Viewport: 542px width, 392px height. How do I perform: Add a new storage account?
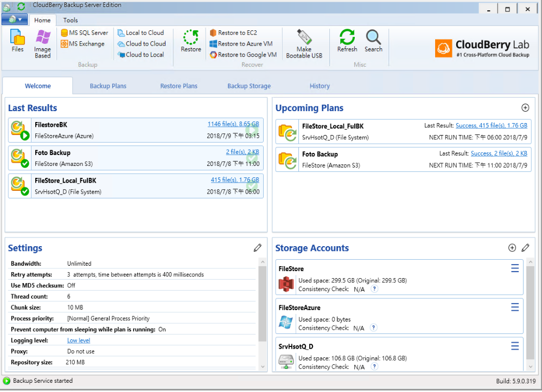512,248
